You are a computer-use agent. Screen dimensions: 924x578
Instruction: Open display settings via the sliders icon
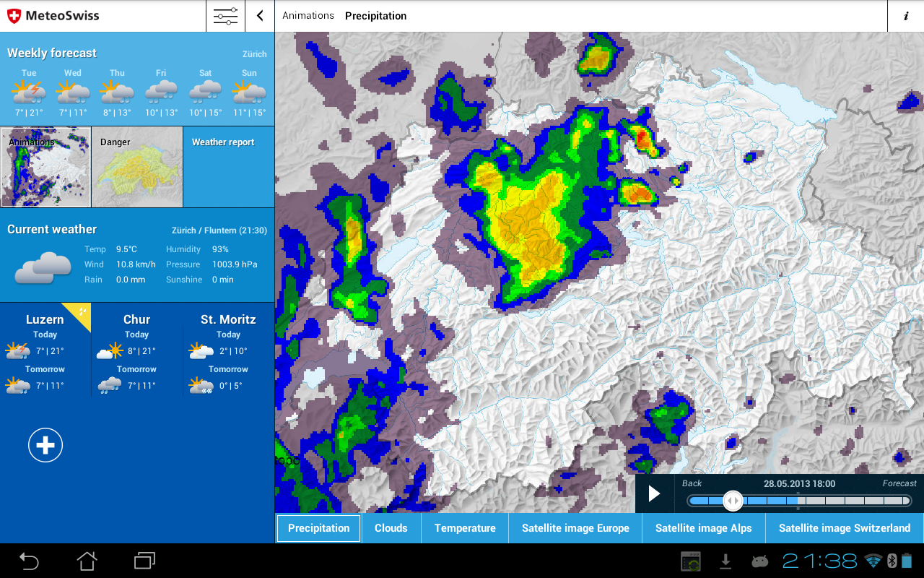click(225, 15)
